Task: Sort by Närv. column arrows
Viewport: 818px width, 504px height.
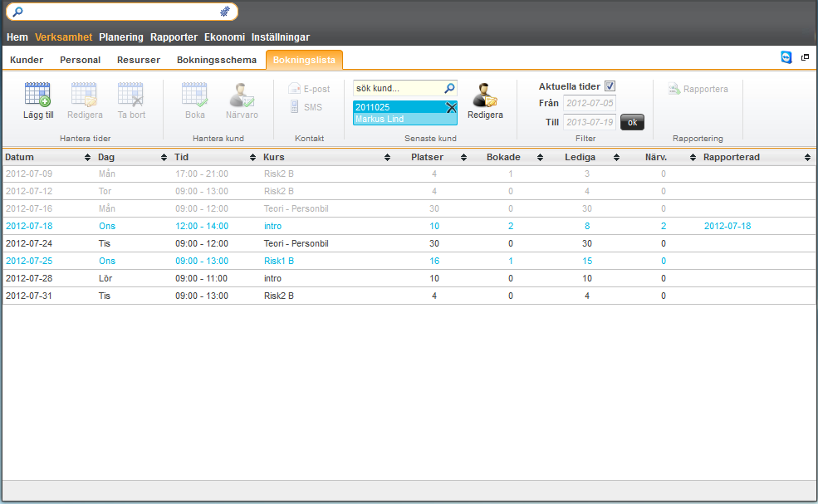Action: pos(693,158)
